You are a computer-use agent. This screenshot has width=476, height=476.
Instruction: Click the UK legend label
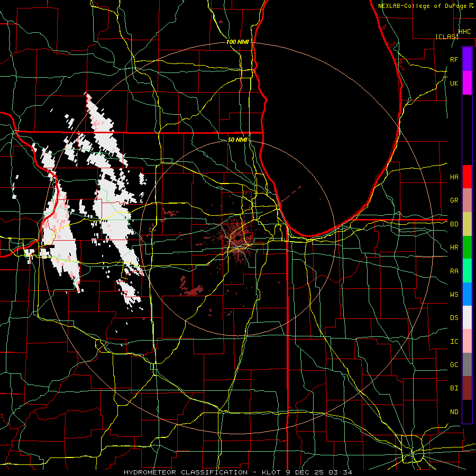pos(454,83)
